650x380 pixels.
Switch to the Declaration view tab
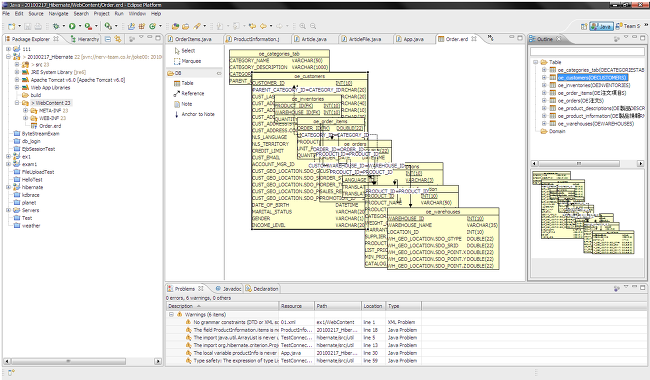point(262,289)
